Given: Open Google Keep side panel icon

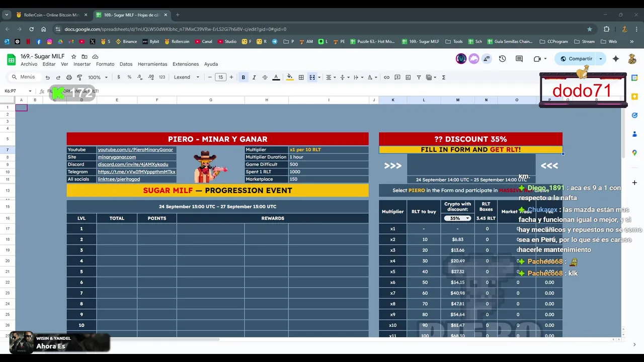Looking at the screenshot, I should click(634, 97).
